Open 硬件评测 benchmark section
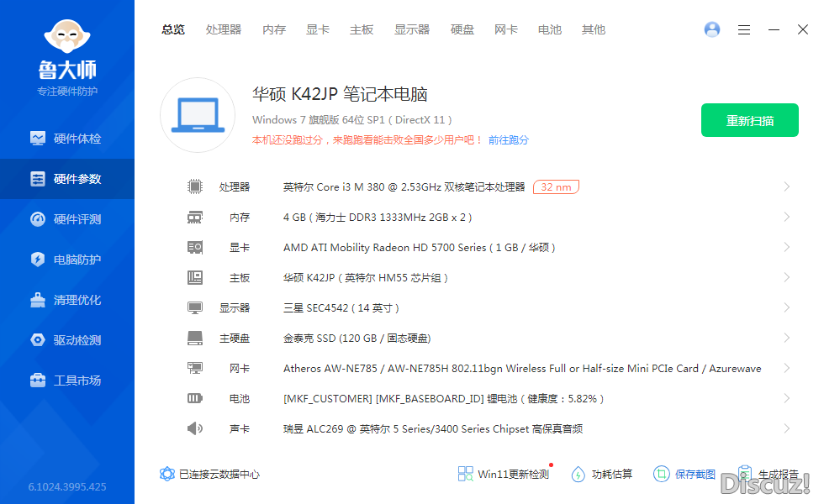The image size is (824, 504). 67,219
